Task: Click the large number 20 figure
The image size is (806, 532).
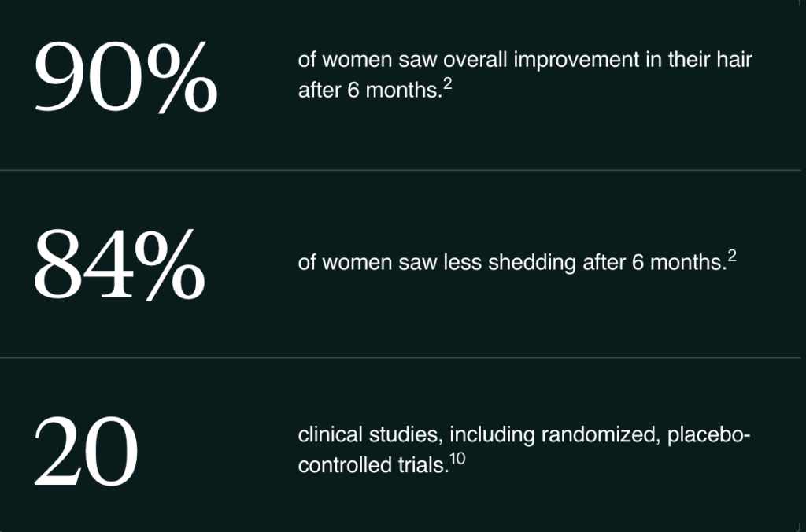Action: tap(86, 451)
